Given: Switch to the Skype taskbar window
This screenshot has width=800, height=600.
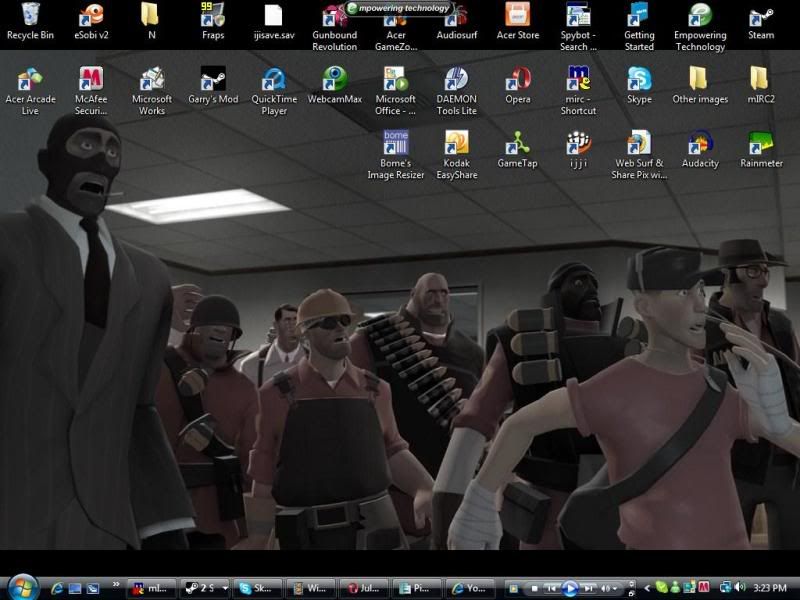Looking at the screenshot, I should click(x=259, y=588).
